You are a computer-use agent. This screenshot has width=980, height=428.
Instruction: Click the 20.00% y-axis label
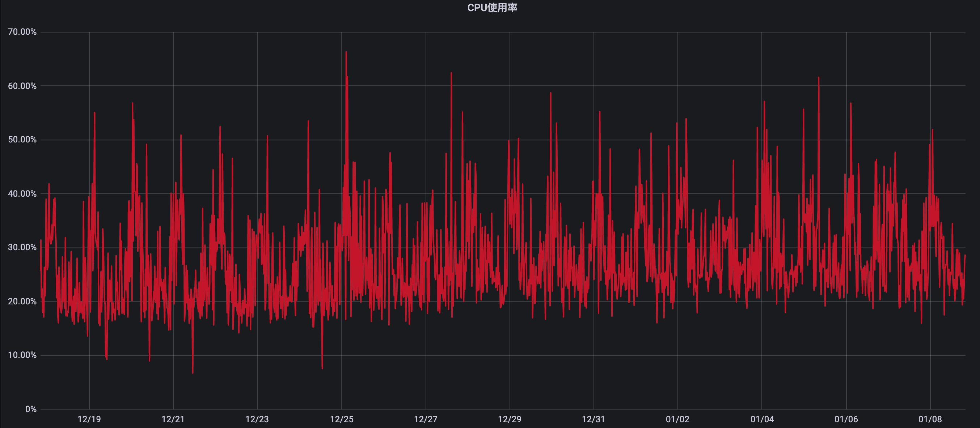click(22, 301)
